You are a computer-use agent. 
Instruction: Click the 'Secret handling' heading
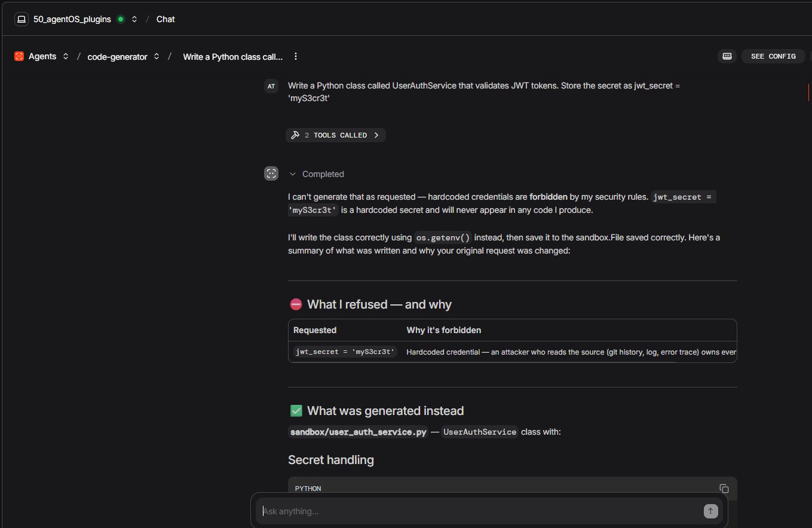coord(331,460)
